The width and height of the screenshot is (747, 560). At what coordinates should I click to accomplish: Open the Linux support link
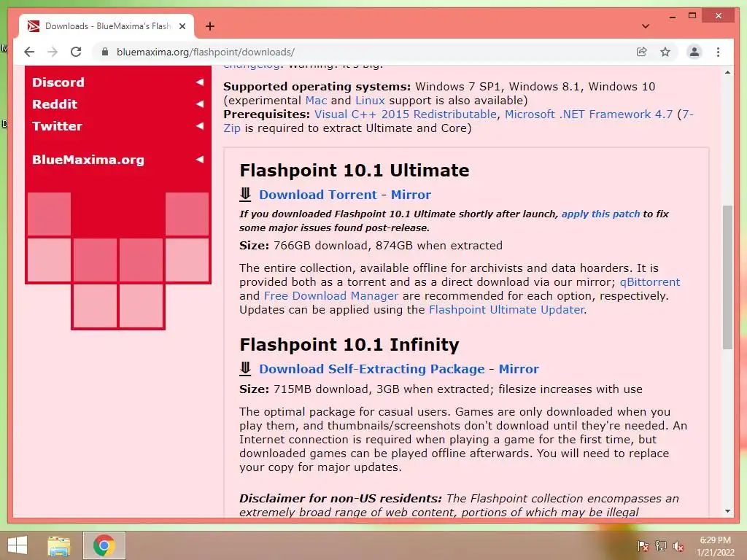pos(370,101)
